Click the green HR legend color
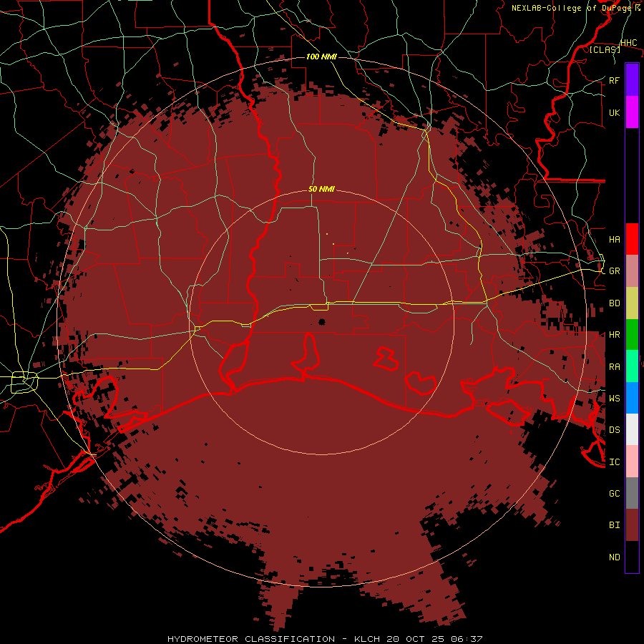 [632, 334]
